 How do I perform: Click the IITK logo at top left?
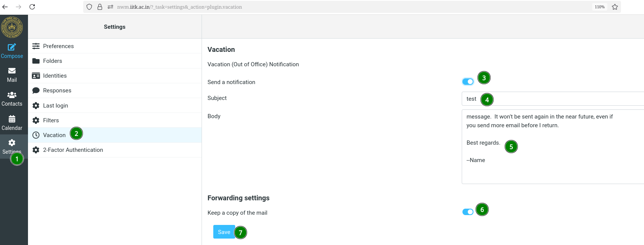coord(12,27)
